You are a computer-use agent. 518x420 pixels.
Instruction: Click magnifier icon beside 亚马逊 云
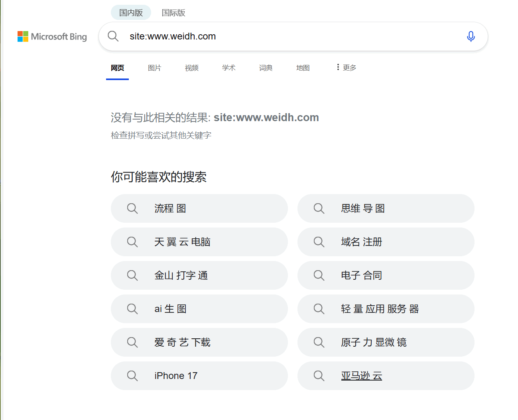(x=319, y=376)
